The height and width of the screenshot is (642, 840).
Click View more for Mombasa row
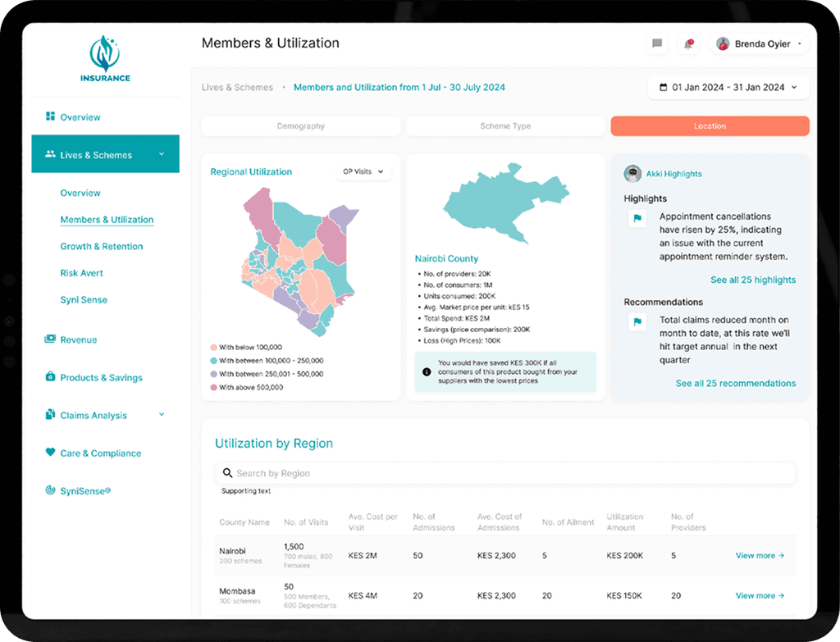(x=760, y=595)
